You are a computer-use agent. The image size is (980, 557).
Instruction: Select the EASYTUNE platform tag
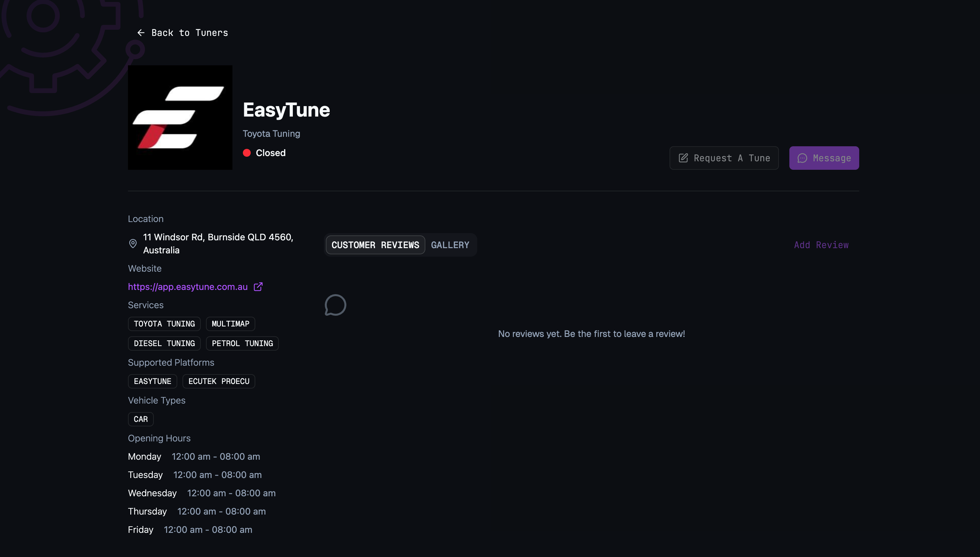tap(152, 381)
